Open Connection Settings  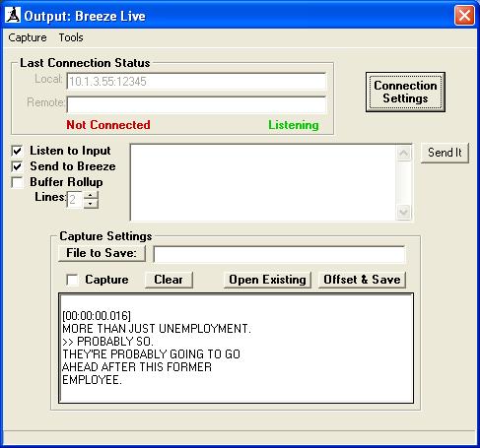click(405, 92)
